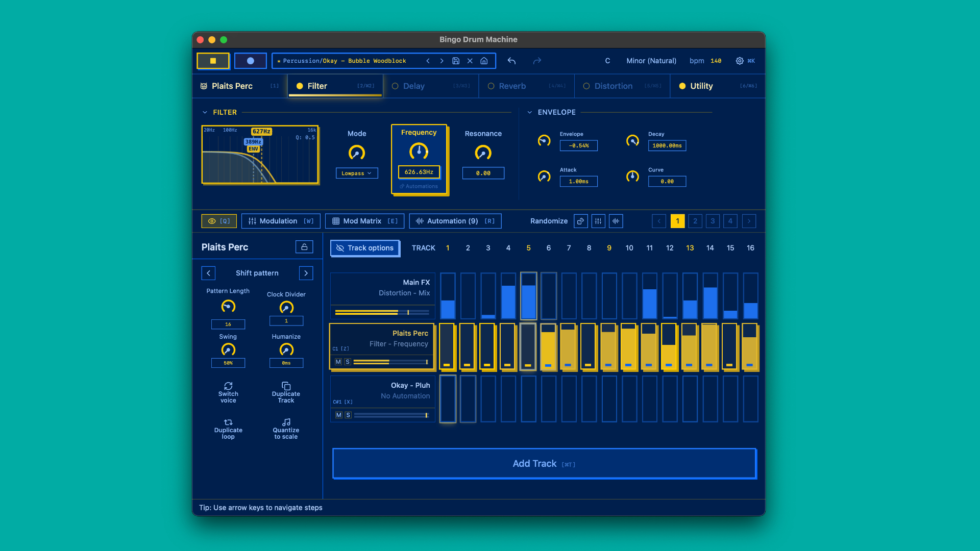Screen dimensions: 980x551
Task: Mute the Plaits Perc track
Action: pos(338,362)
